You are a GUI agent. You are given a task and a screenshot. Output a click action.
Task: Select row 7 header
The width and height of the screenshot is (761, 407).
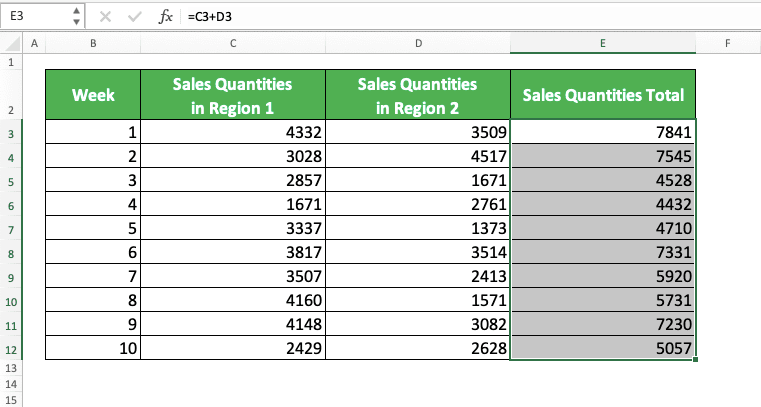pos(11,228)
